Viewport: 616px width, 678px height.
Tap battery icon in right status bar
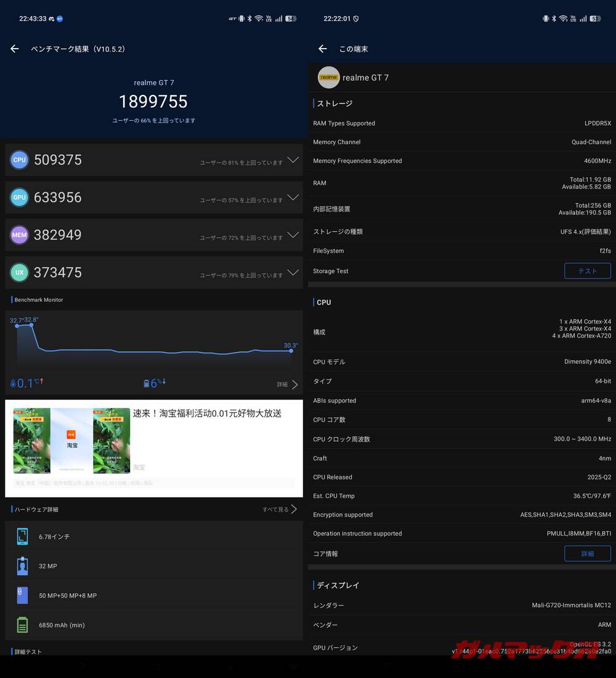click(x=595, y=18)
